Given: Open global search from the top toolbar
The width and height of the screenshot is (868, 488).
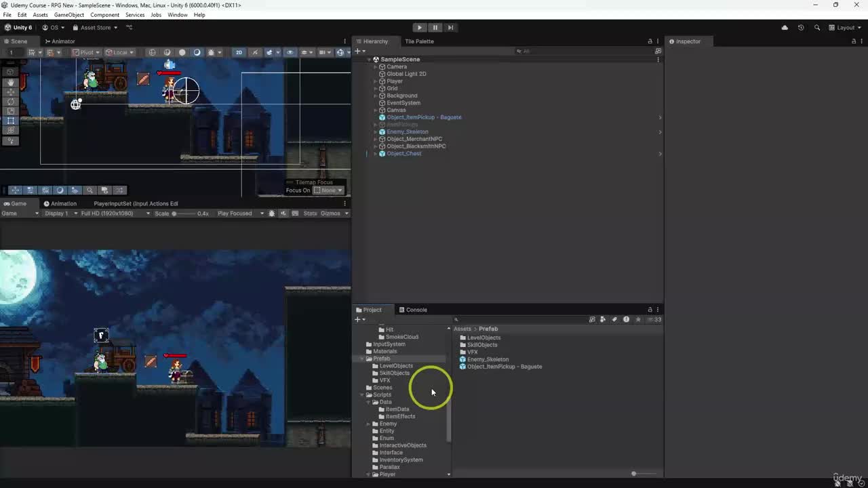Looking at the screenshot, I should click(817, 28).
